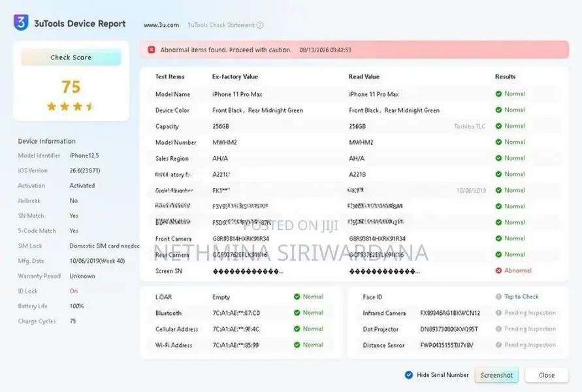The width and height of the screenshot is (582, 392).
Task: Select the MWHM2 read value
Action: (x=361, y=142)
